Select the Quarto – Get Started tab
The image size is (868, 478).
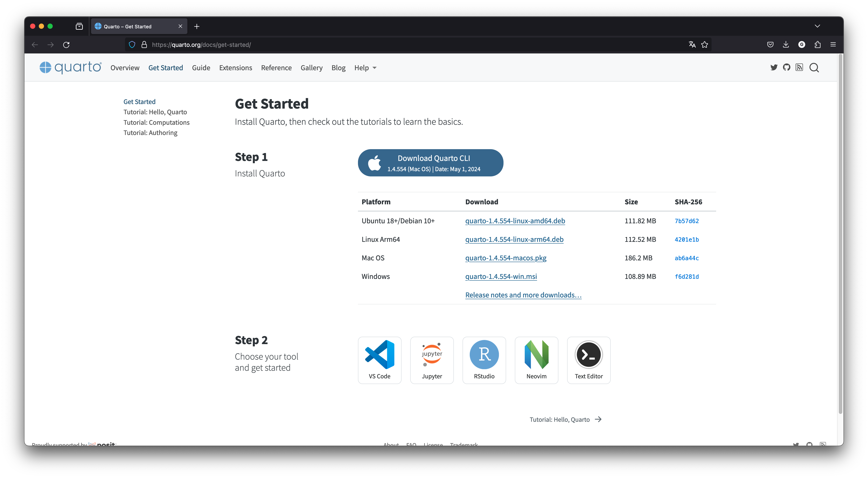[139, 26]
